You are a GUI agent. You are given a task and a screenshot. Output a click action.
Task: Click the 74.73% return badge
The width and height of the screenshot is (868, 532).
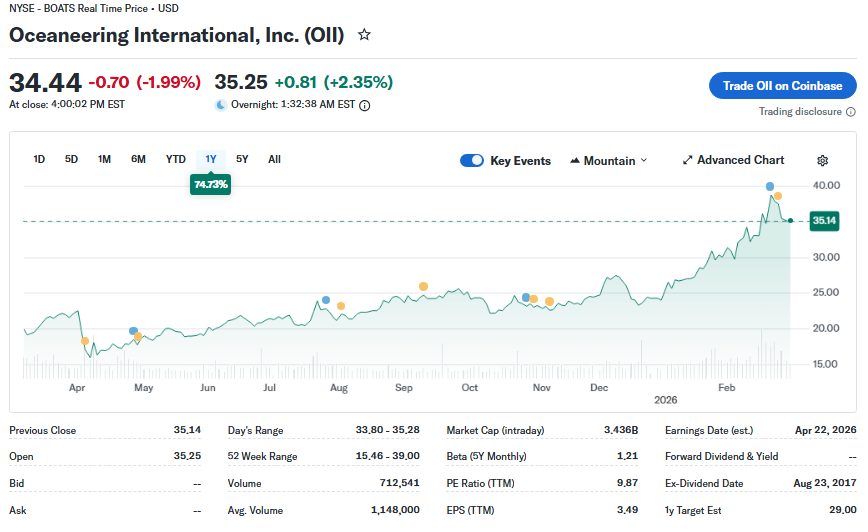coord(210,184)
